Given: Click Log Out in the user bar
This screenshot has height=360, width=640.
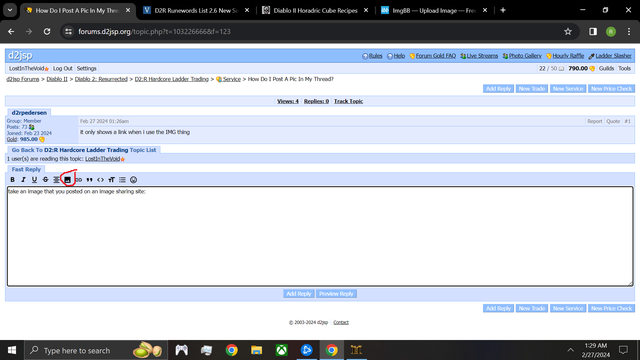Looking at the screenshot, I should click(x=62, y=69).
